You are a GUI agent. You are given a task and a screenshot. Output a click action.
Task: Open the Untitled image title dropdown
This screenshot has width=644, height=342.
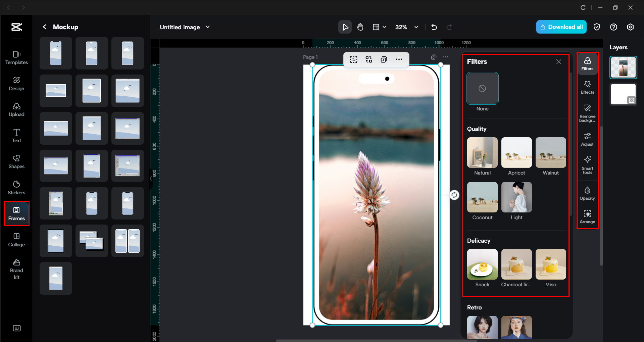[x=208, y=27]
